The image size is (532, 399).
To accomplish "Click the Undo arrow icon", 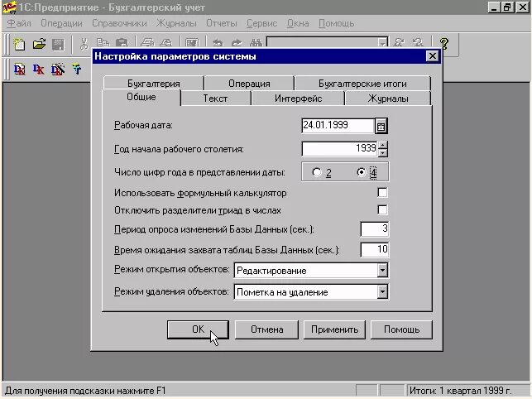I will (218, 43).
